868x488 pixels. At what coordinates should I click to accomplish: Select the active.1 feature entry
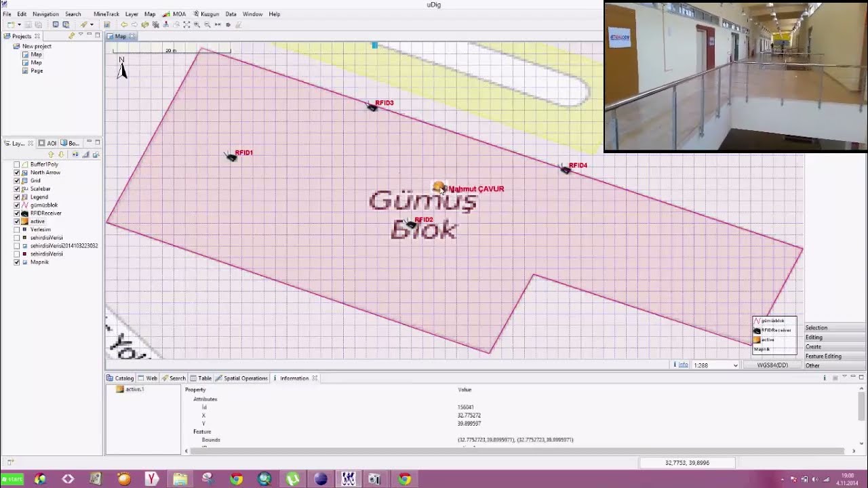pyautogui.click(x=130, y=390)
